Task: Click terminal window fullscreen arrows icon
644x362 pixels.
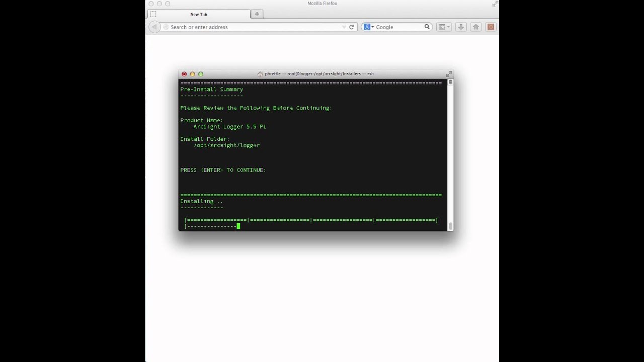Action: (x=449, y=74)
